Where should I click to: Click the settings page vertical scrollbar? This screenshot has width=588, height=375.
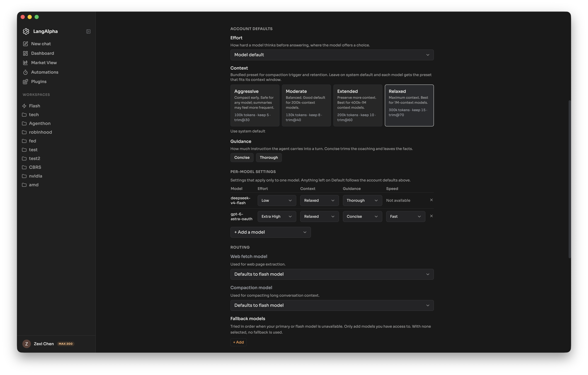click(569, 179)
